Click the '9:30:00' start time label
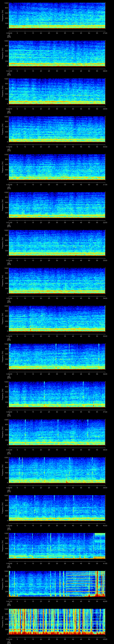Viewport: 114px width, 644px height. pos(9,184)
